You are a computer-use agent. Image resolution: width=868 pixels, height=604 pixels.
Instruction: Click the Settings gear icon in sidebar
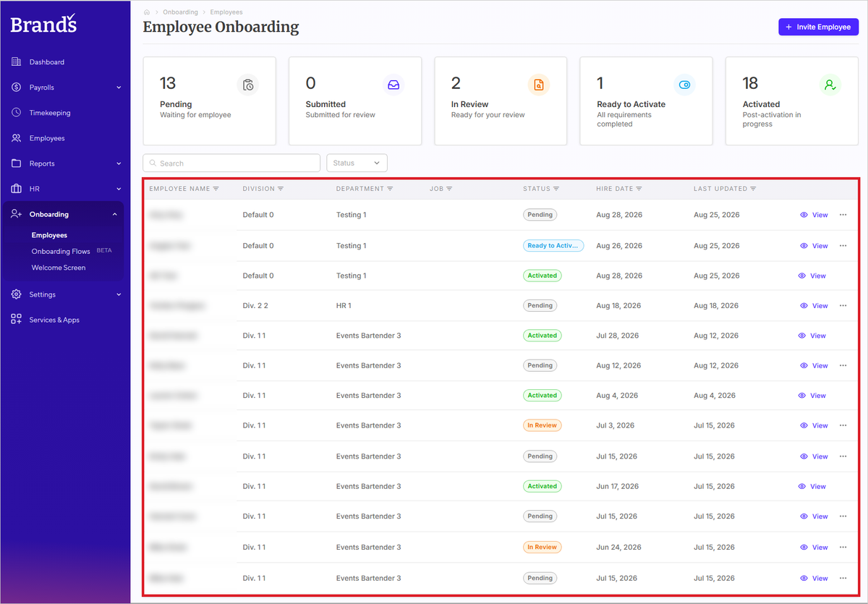[16, 294]
